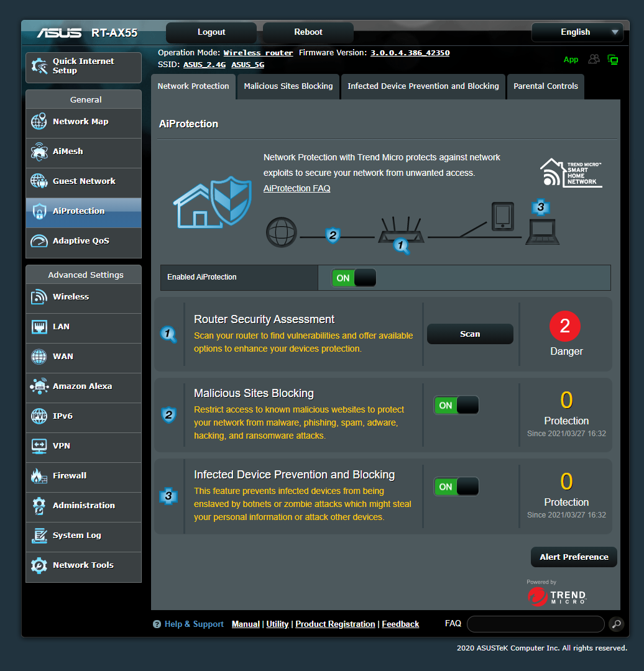Click the IPv6 icon in sidebar
The height and width of the screenshot is (671, 644).
coord(39,416)
